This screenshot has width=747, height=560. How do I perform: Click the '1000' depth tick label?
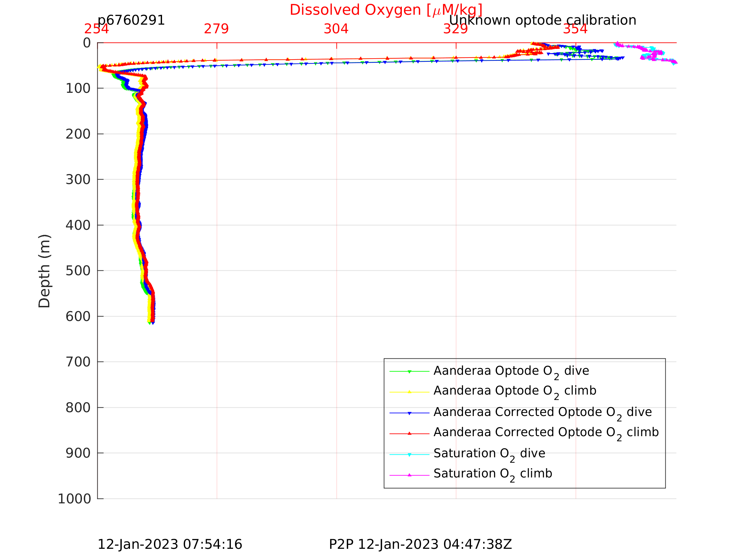pos(74,499)
